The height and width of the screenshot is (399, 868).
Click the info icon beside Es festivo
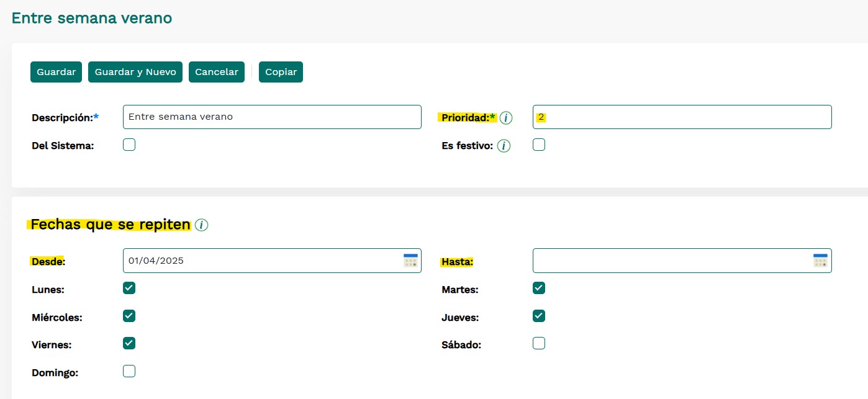click(x=504, y=146)
